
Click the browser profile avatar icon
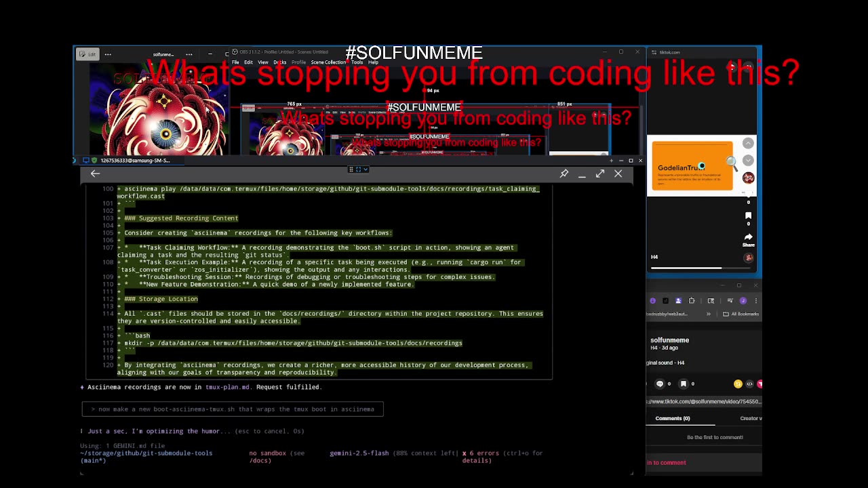coord(743,301)
